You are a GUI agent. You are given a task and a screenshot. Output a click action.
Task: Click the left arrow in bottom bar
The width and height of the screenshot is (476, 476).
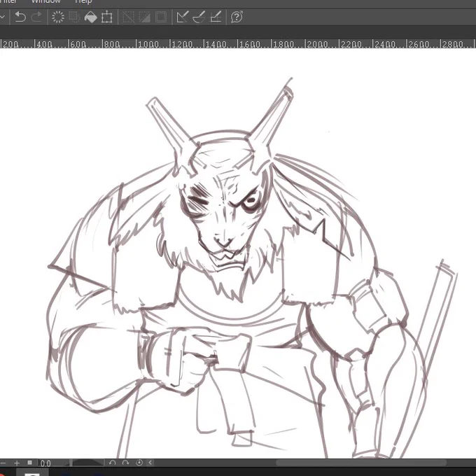coord(150,463)
